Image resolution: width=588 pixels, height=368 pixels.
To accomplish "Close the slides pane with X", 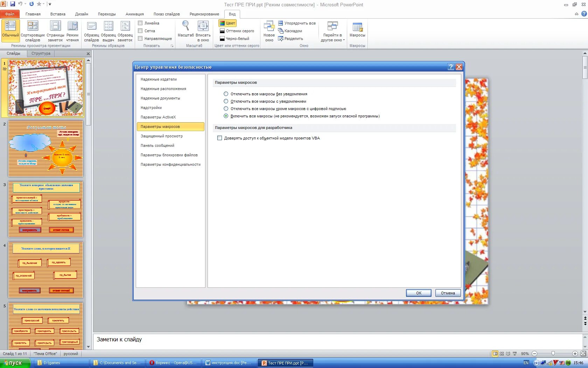I will [88, 54].
